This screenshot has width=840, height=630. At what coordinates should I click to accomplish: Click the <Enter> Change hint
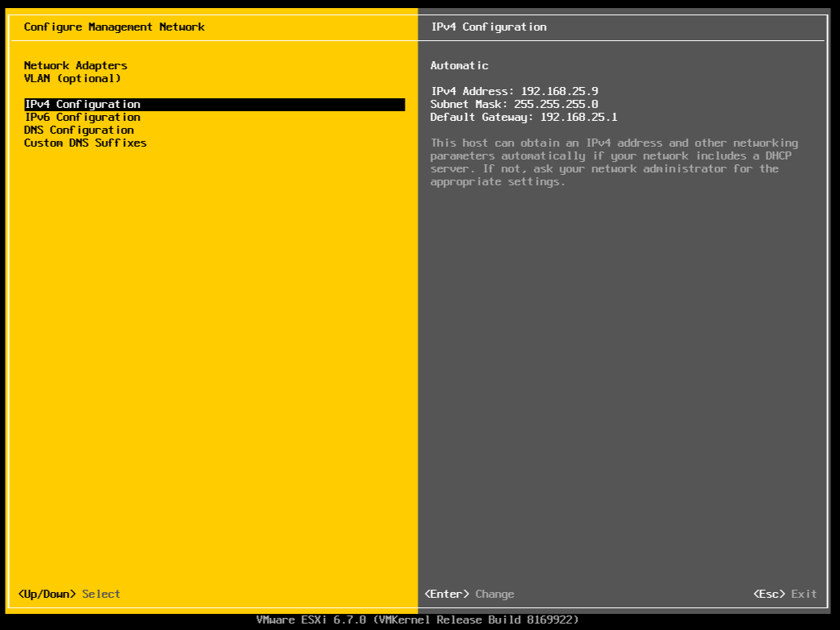469,594
